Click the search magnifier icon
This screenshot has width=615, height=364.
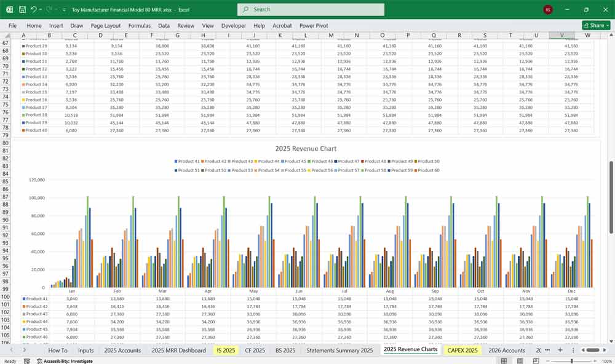(x=245, y=9)
